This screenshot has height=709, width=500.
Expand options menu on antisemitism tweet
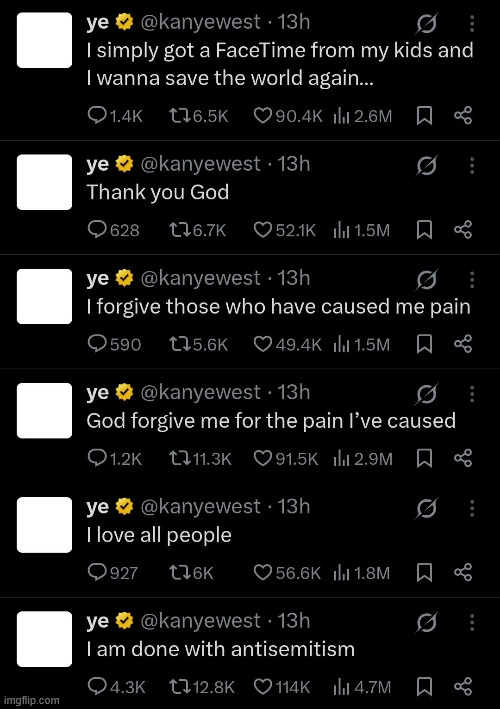pos(472,623)
